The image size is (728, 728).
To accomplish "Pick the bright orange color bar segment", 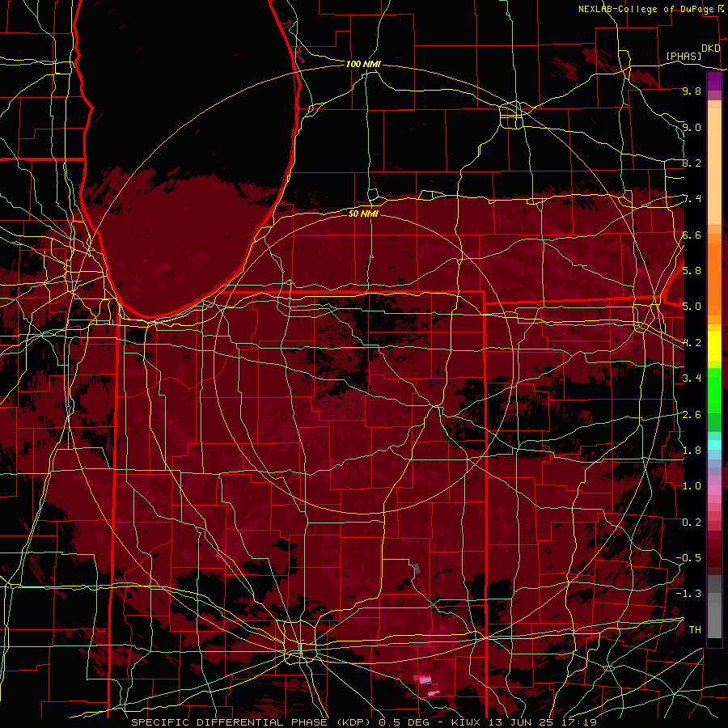I will point(714,278).
